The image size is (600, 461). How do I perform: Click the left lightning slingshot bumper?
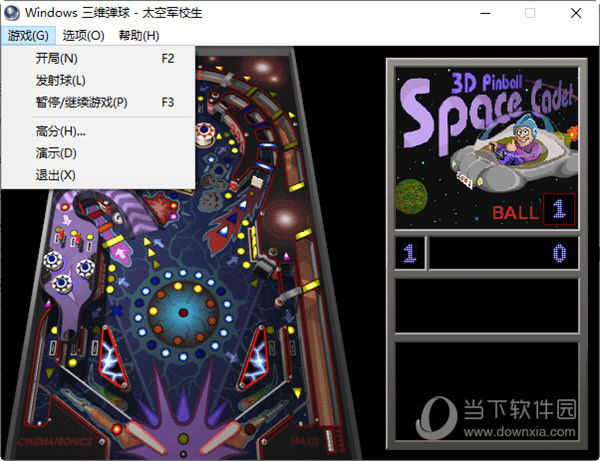click(x=114, y=357)
